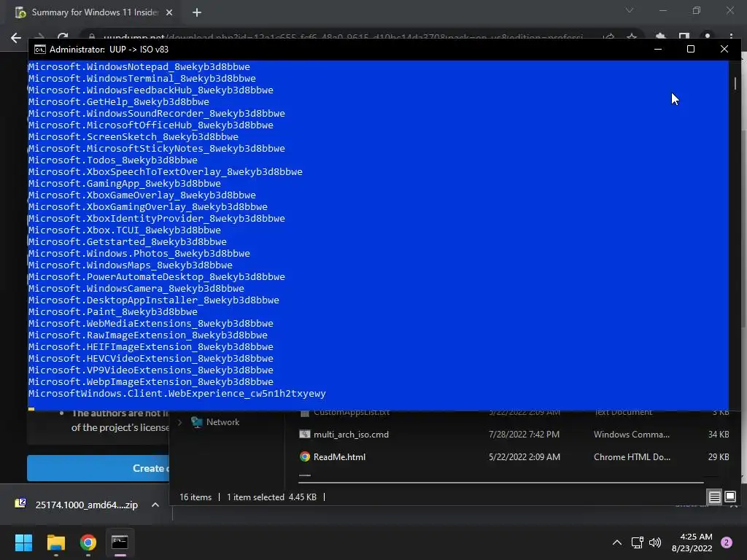Click the Microsoft.WindowsTerminal_8wekyb3d8bbwe line
The image size is (747, 560).
[x=142, y=79]
